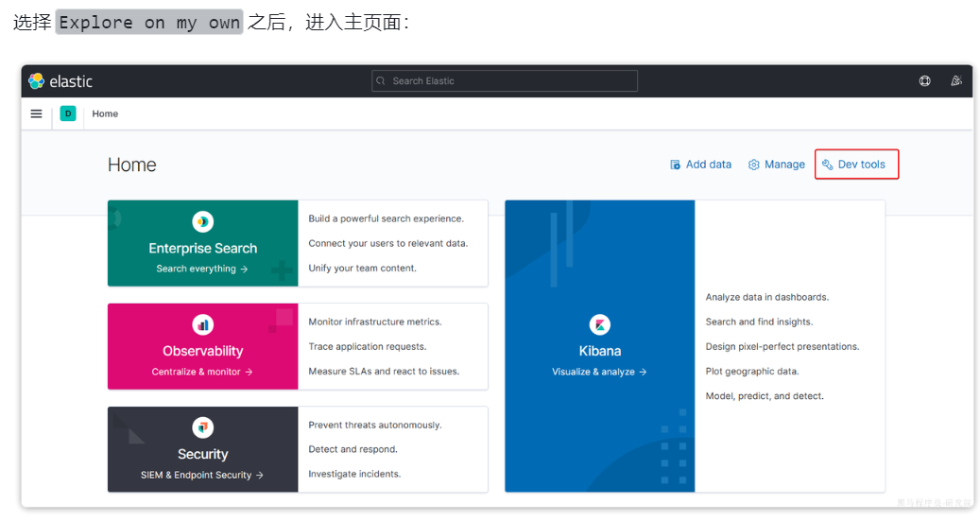Click 'Build a powerful search experience.' text
Viewport: 980px width, 522px height.
(386, 218)
